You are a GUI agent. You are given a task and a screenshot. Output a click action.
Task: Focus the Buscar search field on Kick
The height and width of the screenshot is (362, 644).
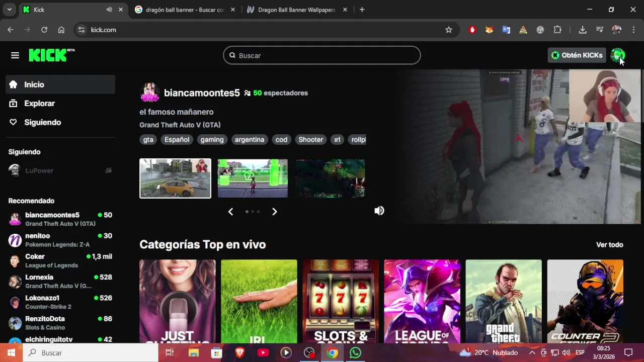point(322,55)
